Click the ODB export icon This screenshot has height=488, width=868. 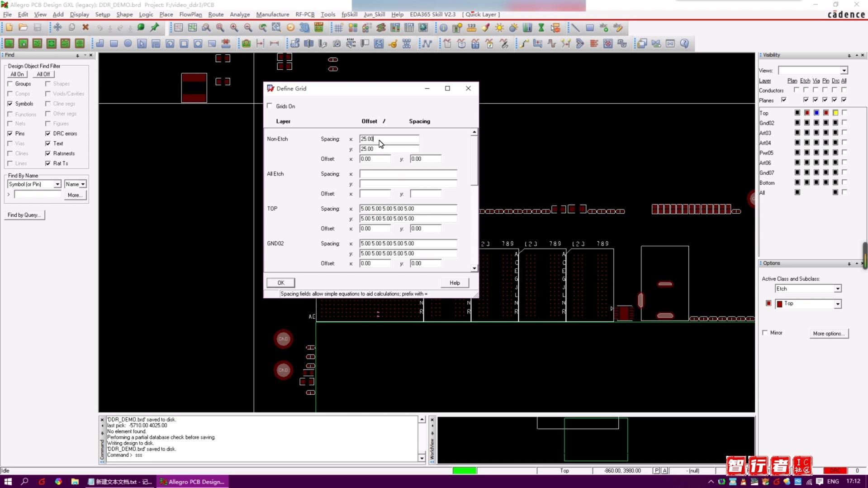295,43
